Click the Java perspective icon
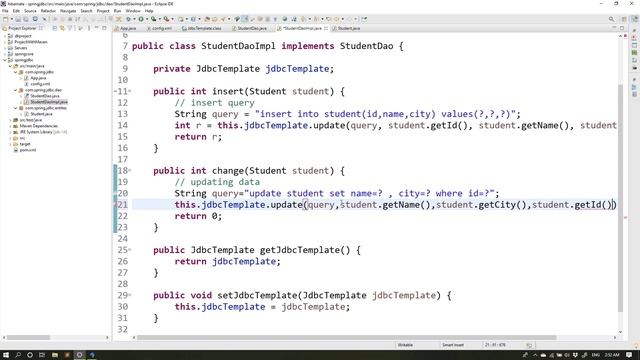This screenshot has height=360, width=640. point(634,19)
